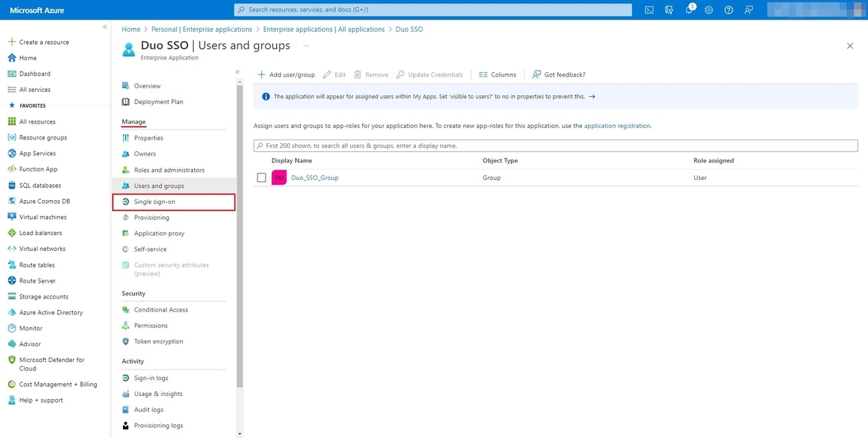Open Route tables favorite
868x438 pixels.
click(x=37, y=265)
